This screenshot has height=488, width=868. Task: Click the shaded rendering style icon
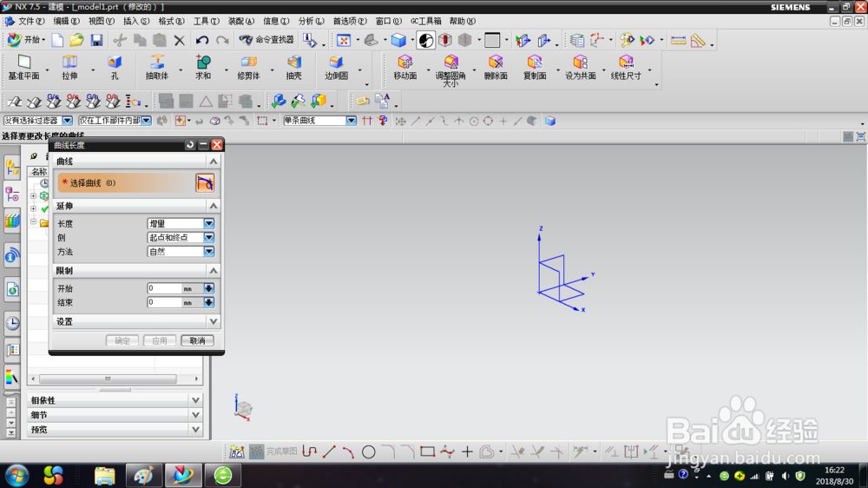pyautogui.click(x=398, y=40)
